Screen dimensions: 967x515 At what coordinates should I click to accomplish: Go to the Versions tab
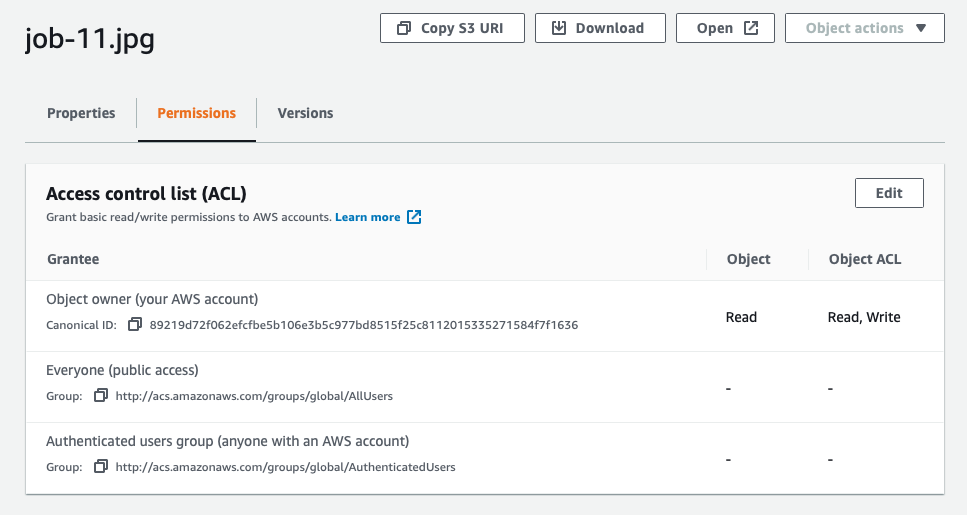(x=305, y=113)
